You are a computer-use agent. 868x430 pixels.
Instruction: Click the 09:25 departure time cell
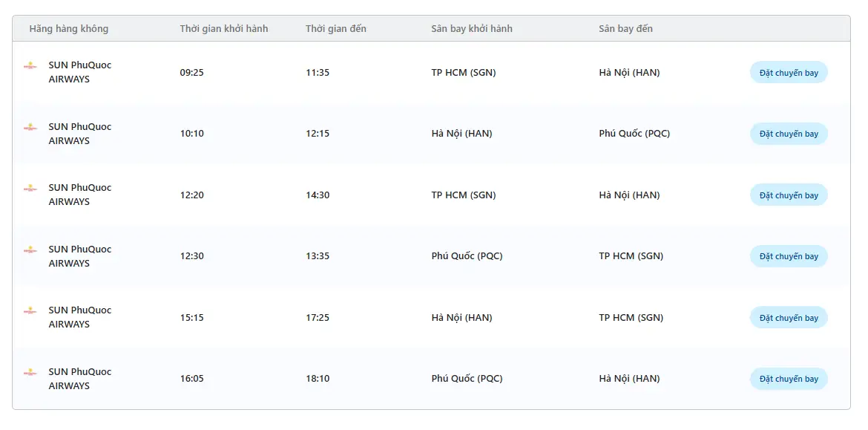[x=192, y=73]
